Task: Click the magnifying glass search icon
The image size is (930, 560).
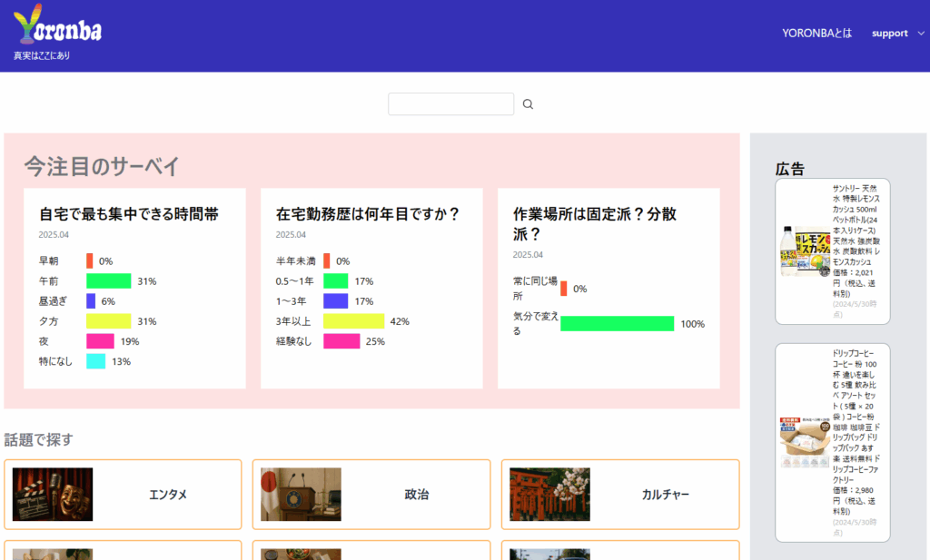Action: point(528,104)
